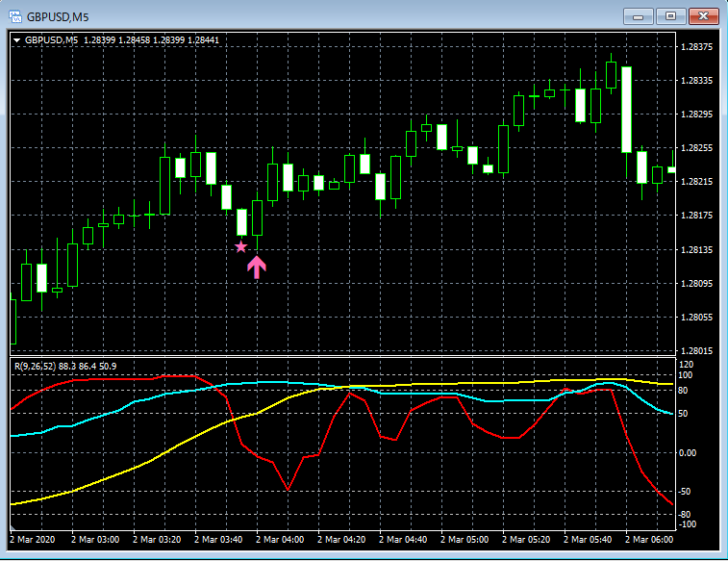The width and height of the screenshot is (728, 561).
Task: Click the pink up arrow buy signal
Action: (256, 267)
